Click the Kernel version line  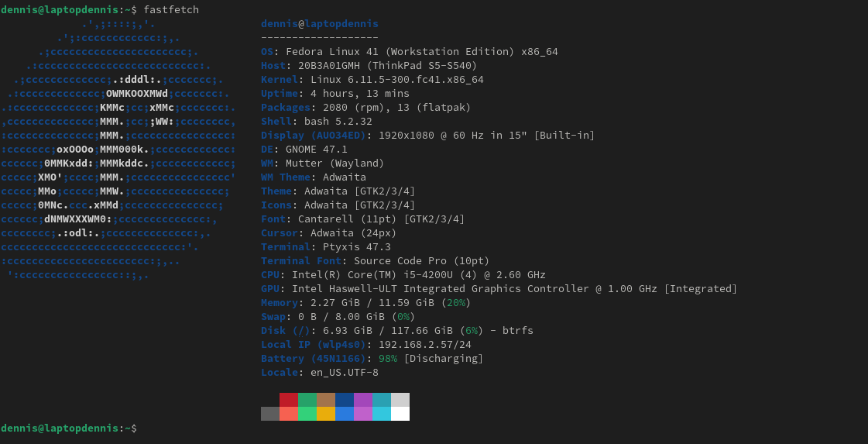(372, 80)
